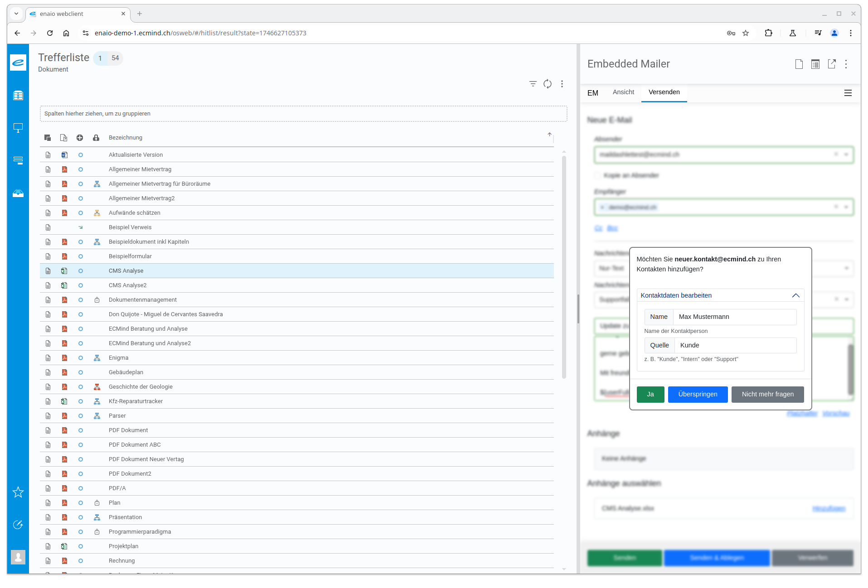Select the enaio webclient browser tab

(x=77, y=14)
